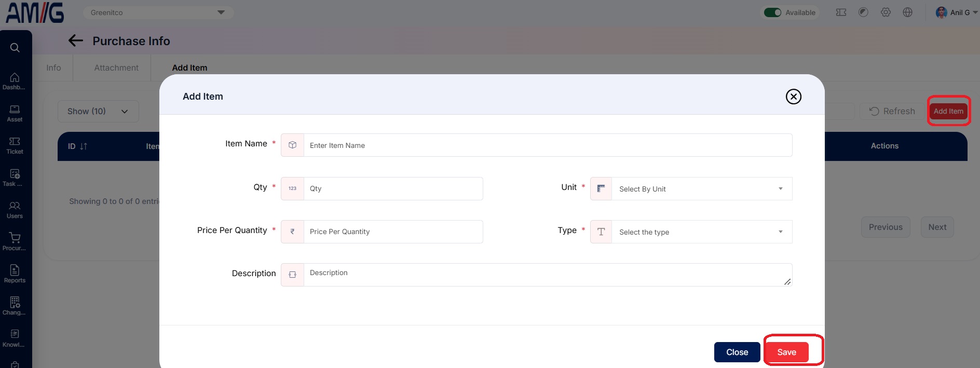Switch to the Info tab

pos(53,67)
